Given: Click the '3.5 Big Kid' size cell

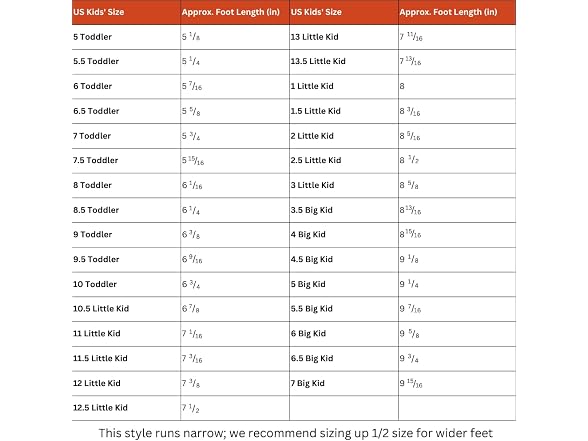Looking at the screenshot, I should 344,210.
